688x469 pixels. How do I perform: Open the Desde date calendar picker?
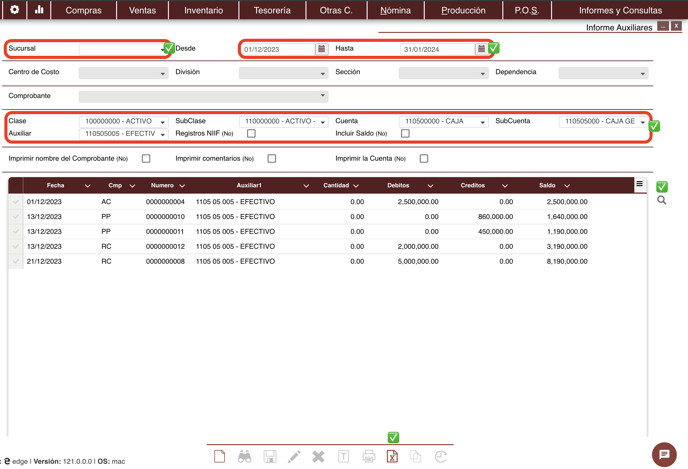click(321, 49)
